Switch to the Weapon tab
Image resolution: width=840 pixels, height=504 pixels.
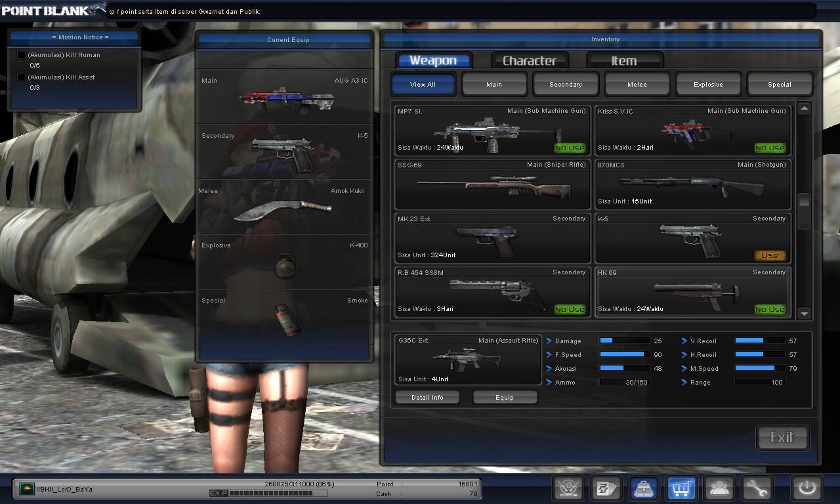[x=433, y=60]
